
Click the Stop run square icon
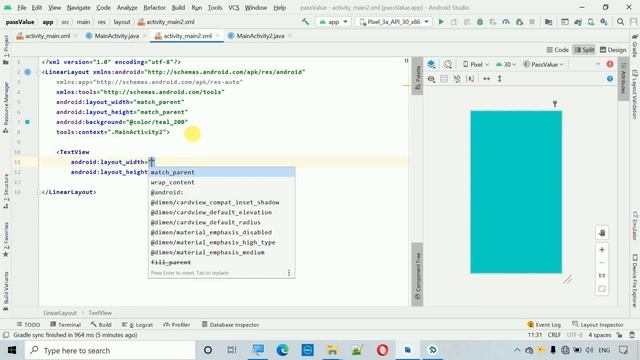pos(532,22)
